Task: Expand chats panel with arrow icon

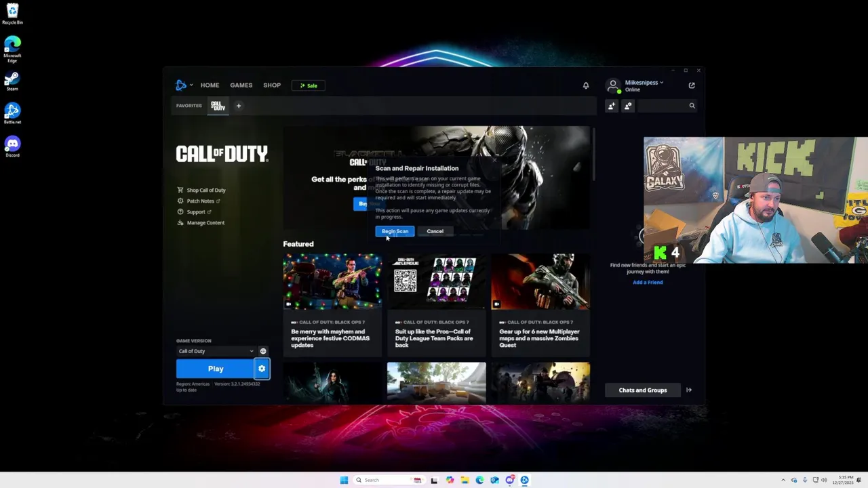Action: tap(689, 390)
